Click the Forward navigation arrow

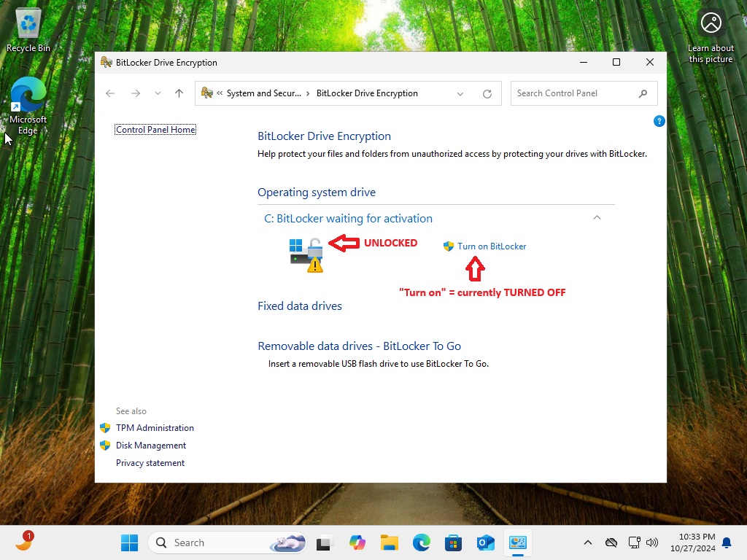pos(135,93)
